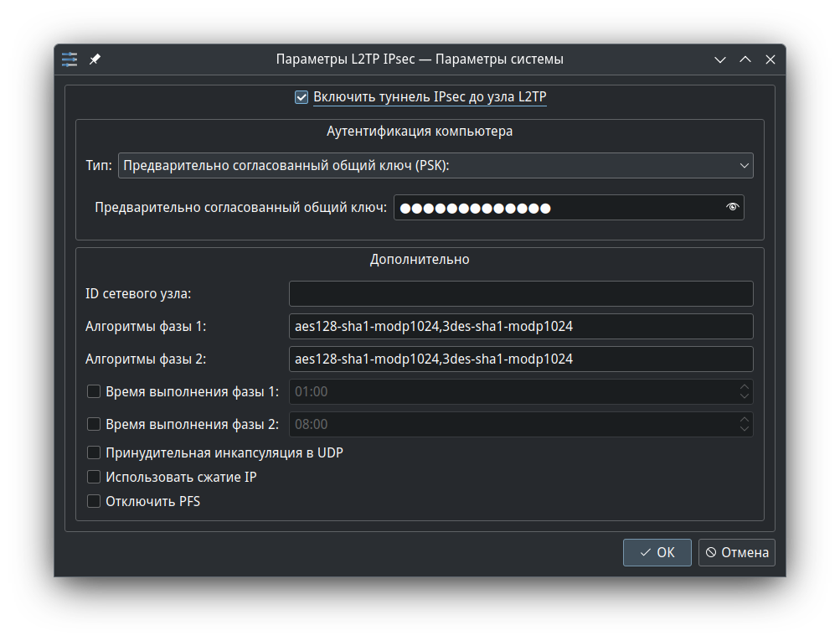Click the system settings icon in title bar
The height and width of the screenshot is (641, 840).
click(70, 59)
